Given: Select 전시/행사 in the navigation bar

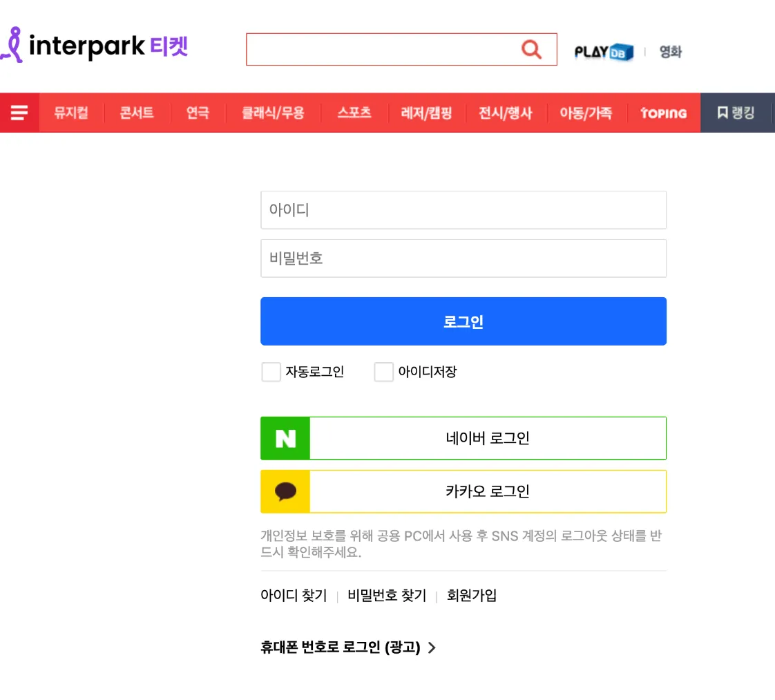Looking at the screenshot, I should point(505,113).
